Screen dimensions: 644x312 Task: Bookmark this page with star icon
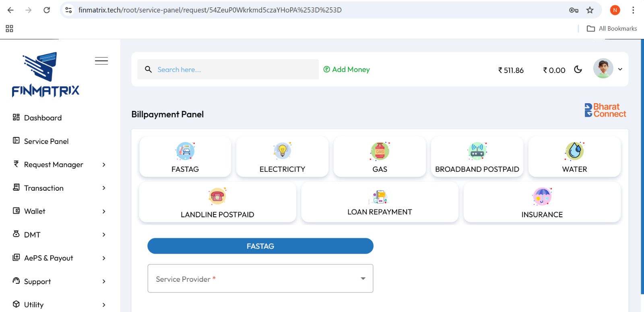click(590, 10)
